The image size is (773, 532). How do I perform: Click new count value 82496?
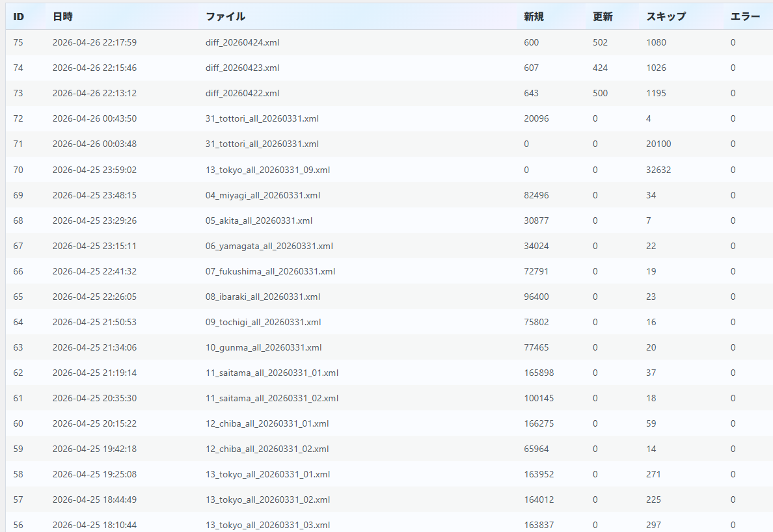[536, 195]
